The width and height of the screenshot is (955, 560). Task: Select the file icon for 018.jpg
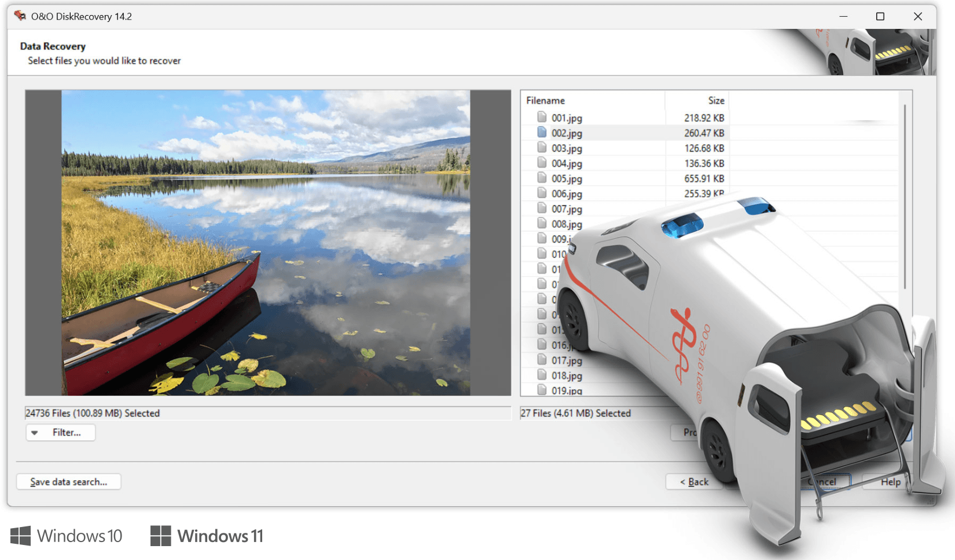pyautogui.click(x=542, y=375)
